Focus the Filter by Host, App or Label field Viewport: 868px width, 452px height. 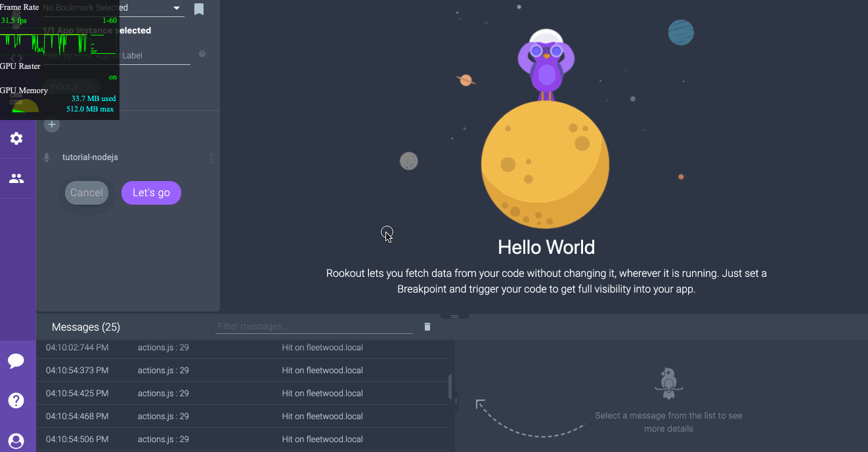tap(117, 56)
